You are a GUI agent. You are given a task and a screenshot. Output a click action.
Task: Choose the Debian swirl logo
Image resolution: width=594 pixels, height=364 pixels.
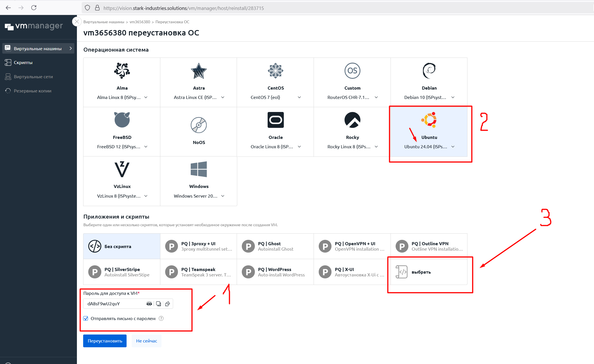tap(429, 71)
